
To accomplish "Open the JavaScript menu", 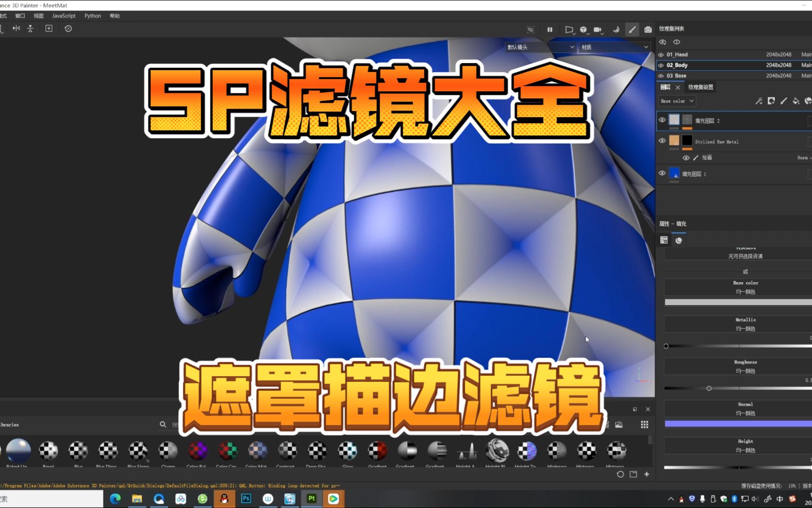I will [x=64, y=16].
